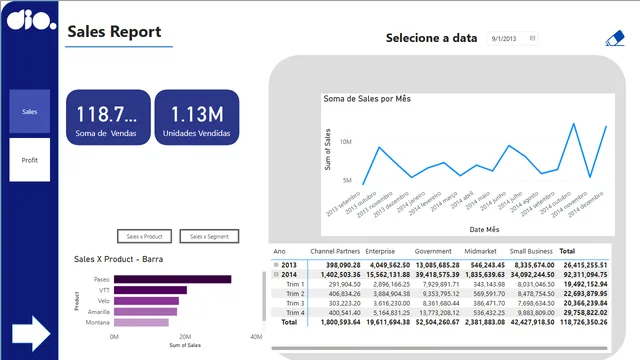Collapse the 2014 row in matrix
This screenshot has width=640, height=360.
point(276,274)
